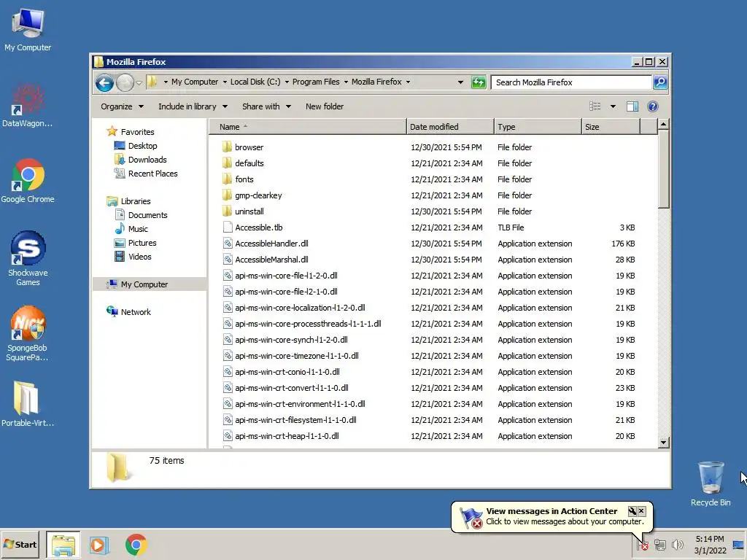The height and width of the screenshot is (560, 747).
Task: Sort by the Size column header
Action: [611, 127]
